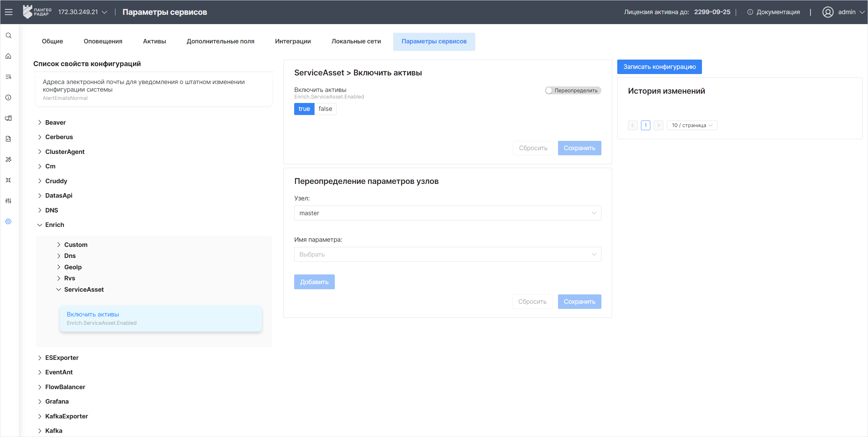Screen dimensions: 868x437
Task: Select the false option
Action: pos(325,109)
